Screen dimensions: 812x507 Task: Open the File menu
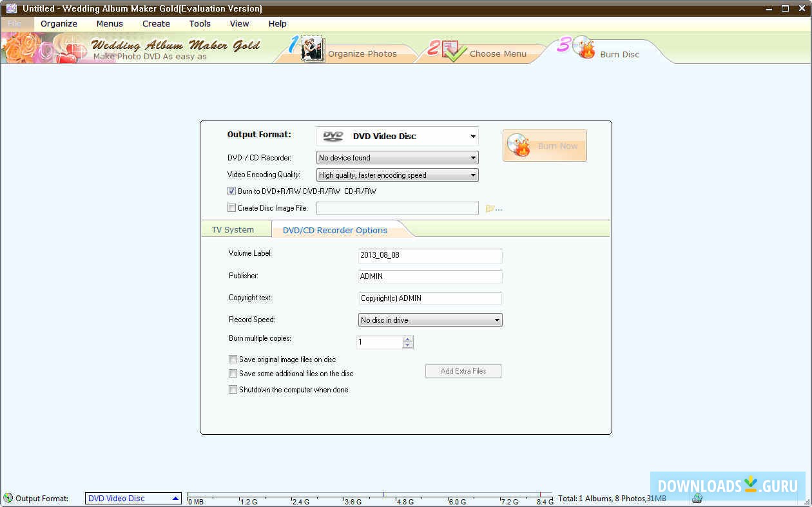15,24
